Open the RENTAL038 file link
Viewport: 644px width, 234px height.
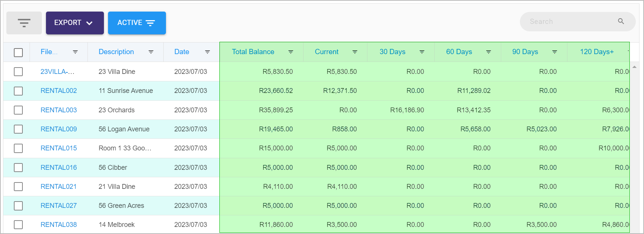[59, 225]
